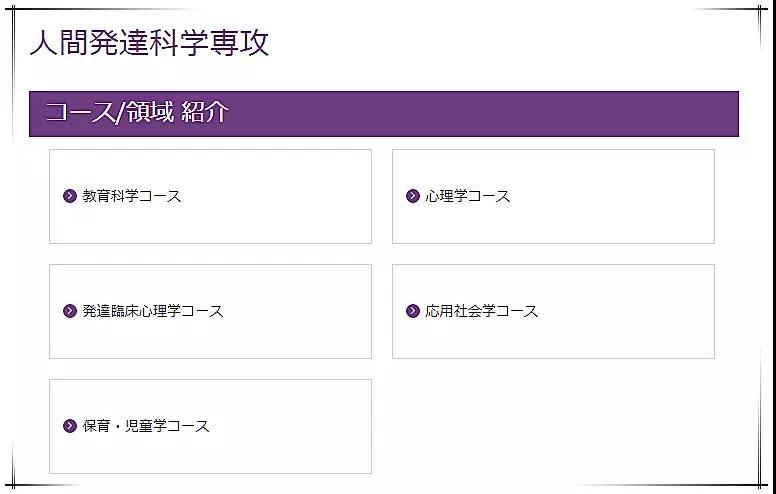
Task: Click the 人間発達科学専攻 page title
Action: [149, 43]
